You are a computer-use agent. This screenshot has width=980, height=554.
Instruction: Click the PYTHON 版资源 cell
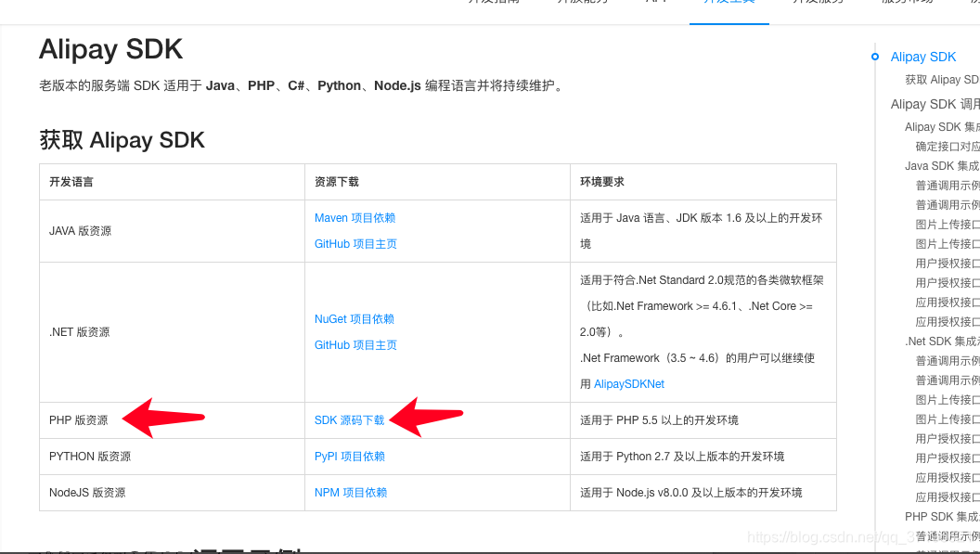point(172,457)
